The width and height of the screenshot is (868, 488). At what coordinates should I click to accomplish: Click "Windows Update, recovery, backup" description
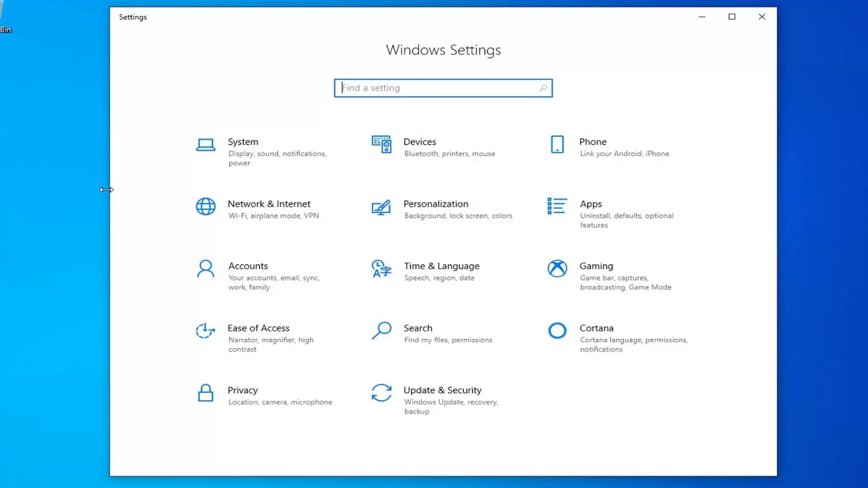click(x=451, y=407)
